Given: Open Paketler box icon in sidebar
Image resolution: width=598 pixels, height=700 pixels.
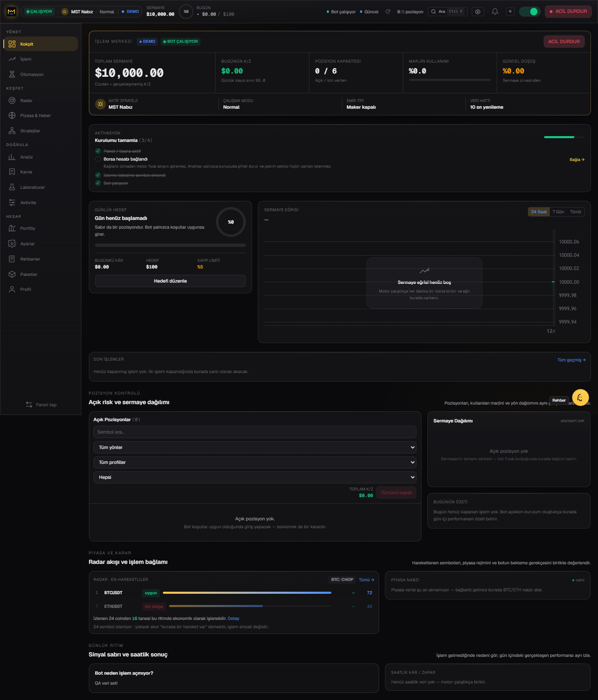Looking at the screenshot, I should click(x=12, y=274).
